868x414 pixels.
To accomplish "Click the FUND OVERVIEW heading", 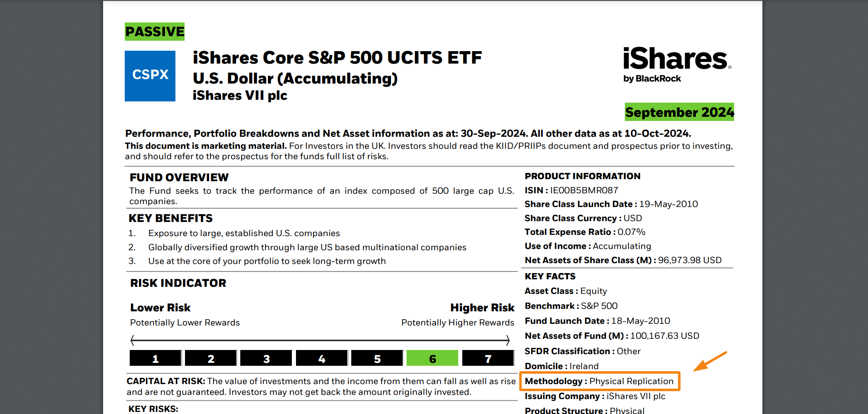I will (x=179, y=177).
